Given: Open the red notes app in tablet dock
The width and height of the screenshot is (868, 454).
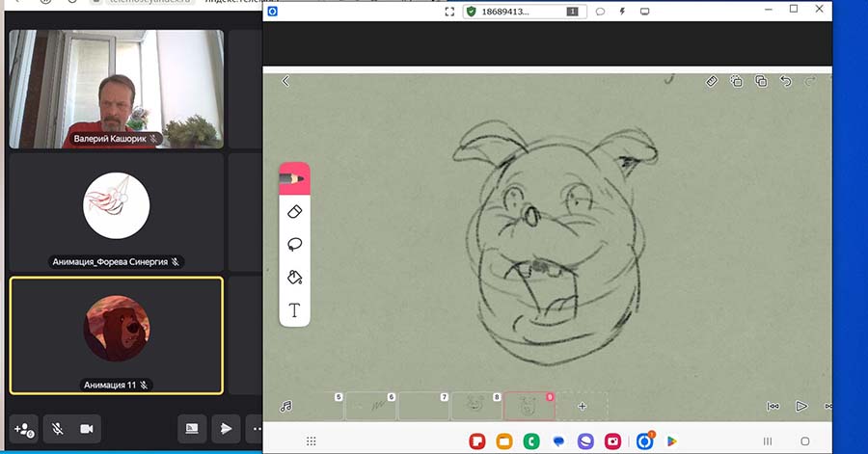Looking at the screenshot, I should pyautogui.click(x=477, y=441).
